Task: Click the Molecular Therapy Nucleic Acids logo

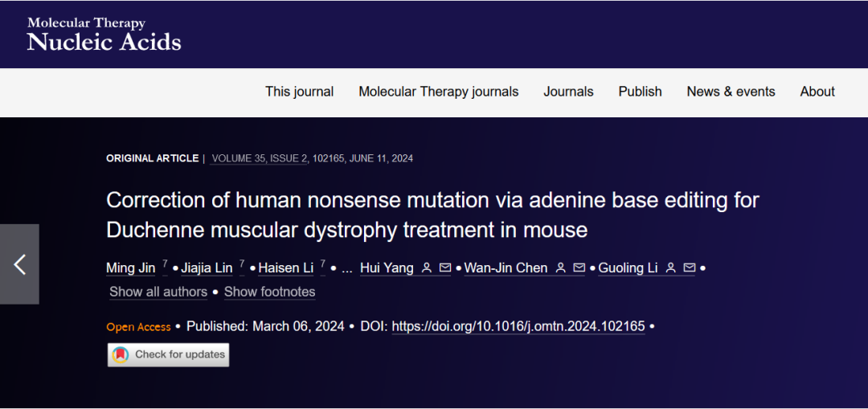Action: point(104,35)
